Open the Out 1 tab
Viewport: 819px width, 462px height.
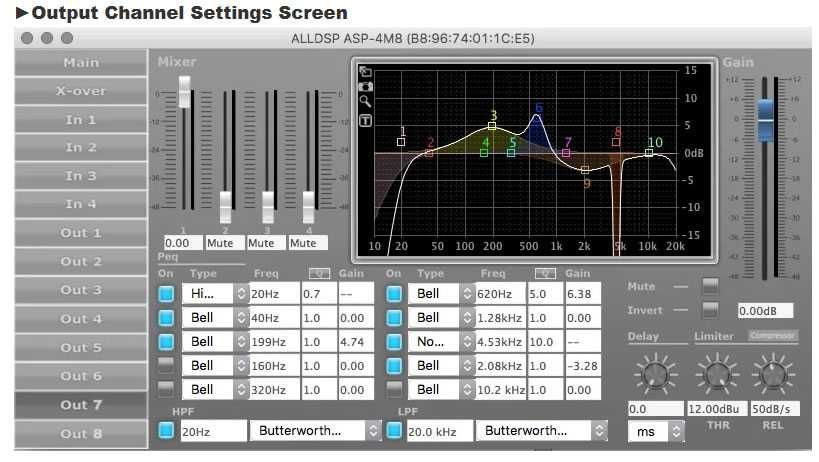coord(80,233)
